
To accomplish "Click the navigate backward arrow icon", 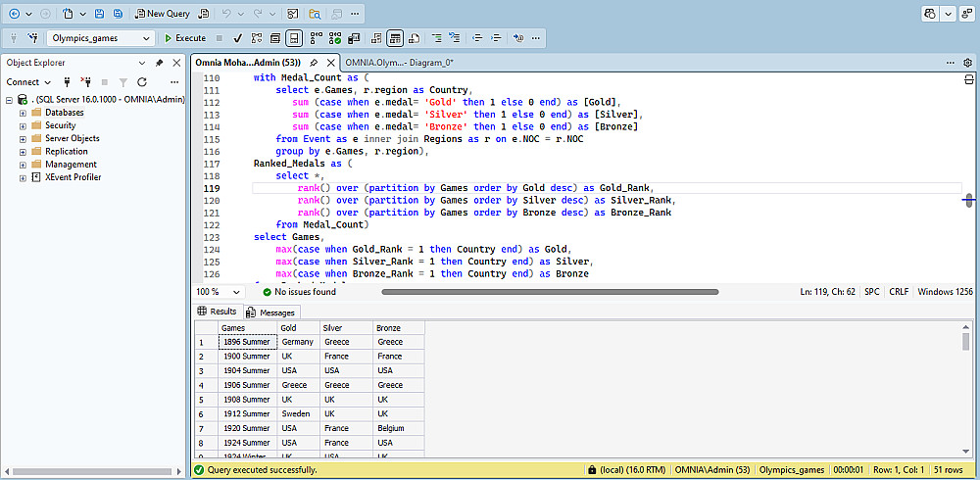I will tap(14, 14).
